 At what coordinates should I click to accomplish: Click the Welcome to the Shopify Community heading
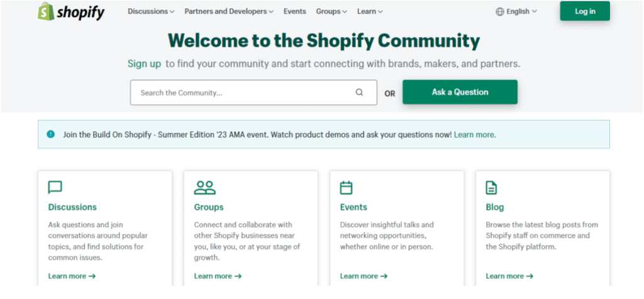click(324, 41)
